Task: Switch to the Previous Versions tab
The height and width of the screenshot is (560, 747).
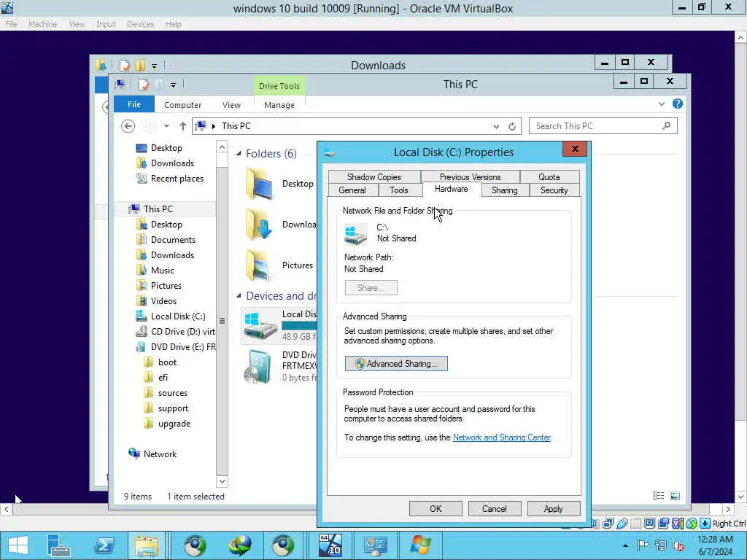Action: (x=470, y=176)
